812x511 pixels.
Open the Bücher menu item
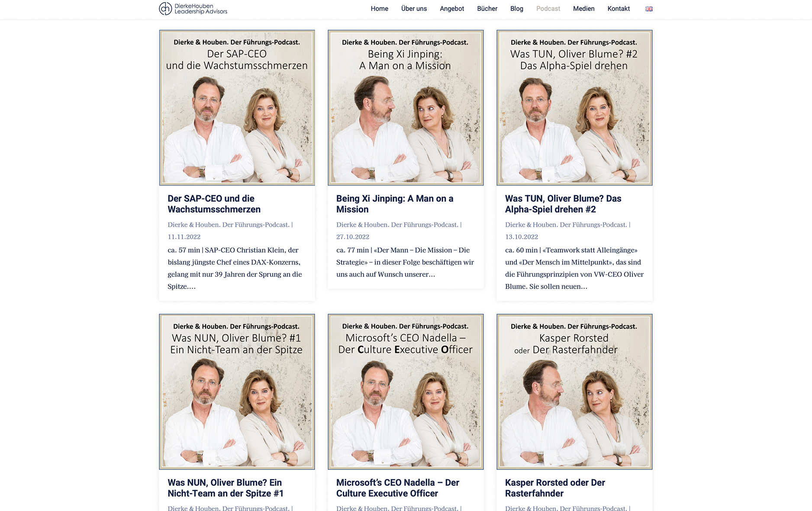pyautogui.click(x=487, y=9)
